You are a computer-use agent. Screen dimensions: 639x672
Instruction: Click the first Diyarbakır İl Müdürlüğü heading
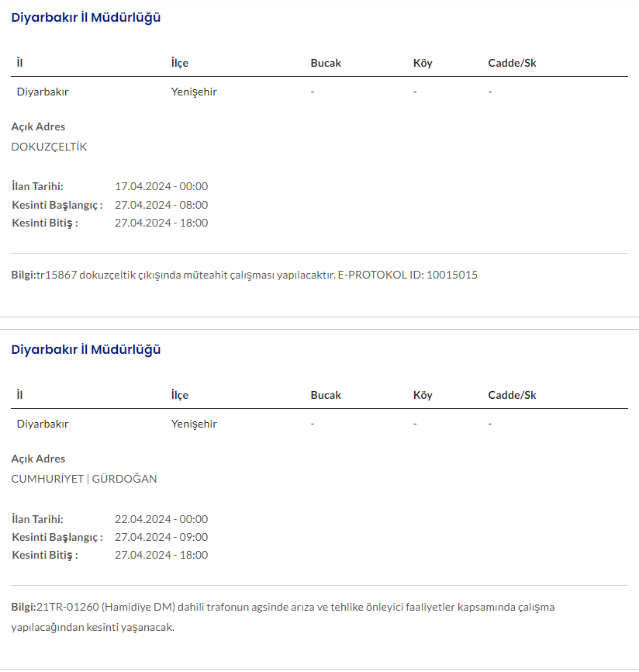click(x=86, y=17)
